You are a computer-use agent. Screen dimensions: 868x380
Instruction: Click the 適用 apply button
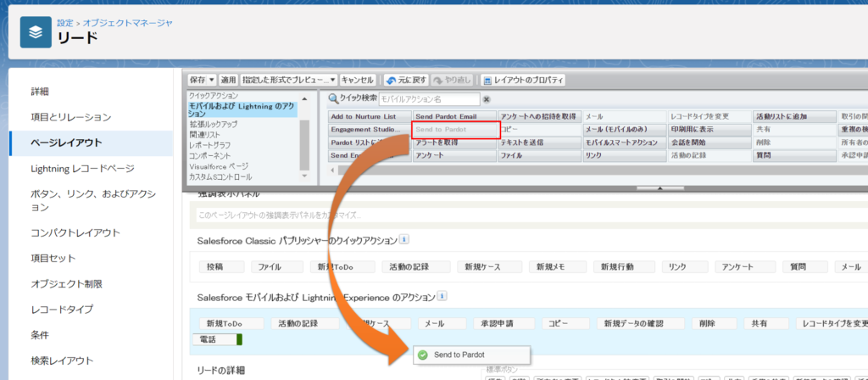click(x=228, y=81)
